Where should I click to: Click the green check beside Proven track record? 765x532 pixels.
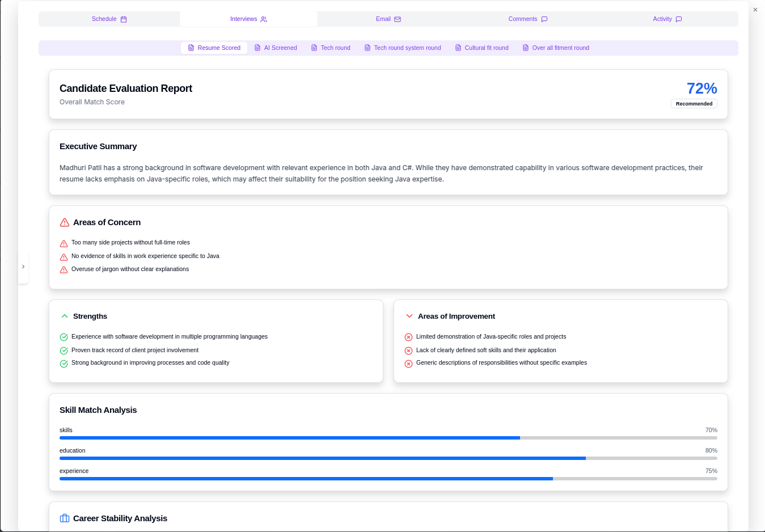(x=64, y=351)
